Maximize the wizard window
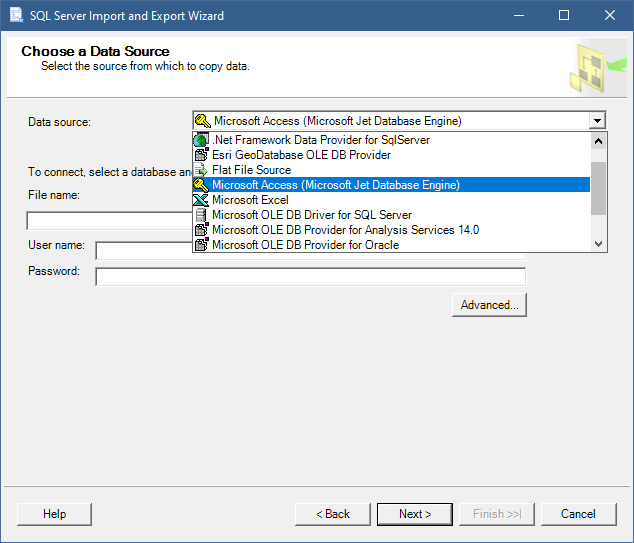The height and width of the screenshot is (543, 634). [564, 15]
